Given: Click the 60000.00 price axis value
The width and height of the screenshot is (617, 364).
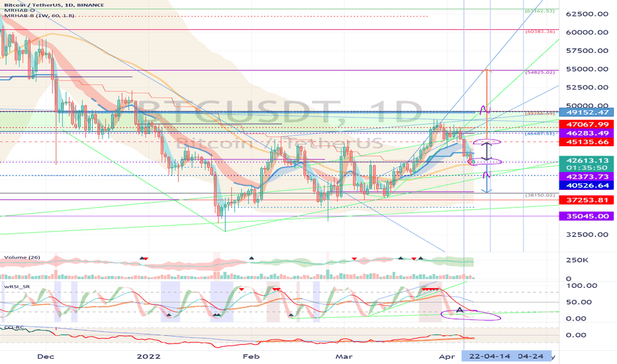Looking at the screenshot, I should tap(587, 32).
